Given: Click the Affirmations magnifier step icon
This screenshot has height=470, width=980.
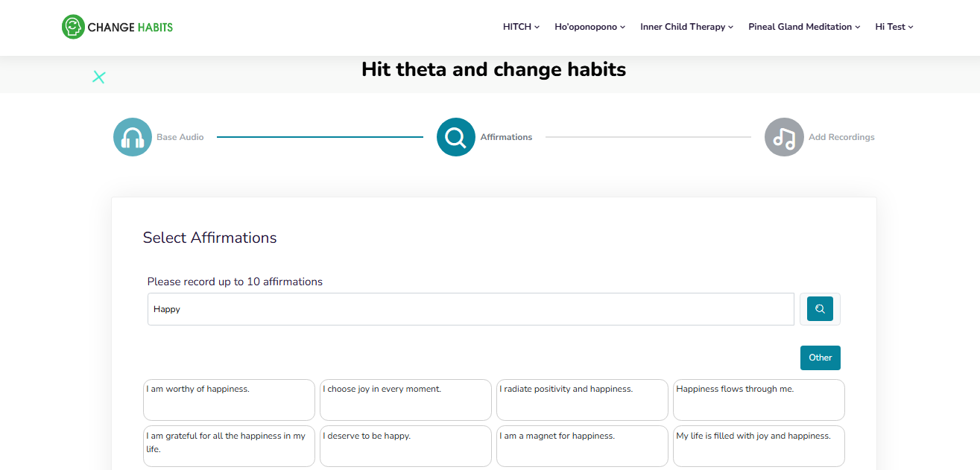Looking at the screenshot, I should click(455, 137).
